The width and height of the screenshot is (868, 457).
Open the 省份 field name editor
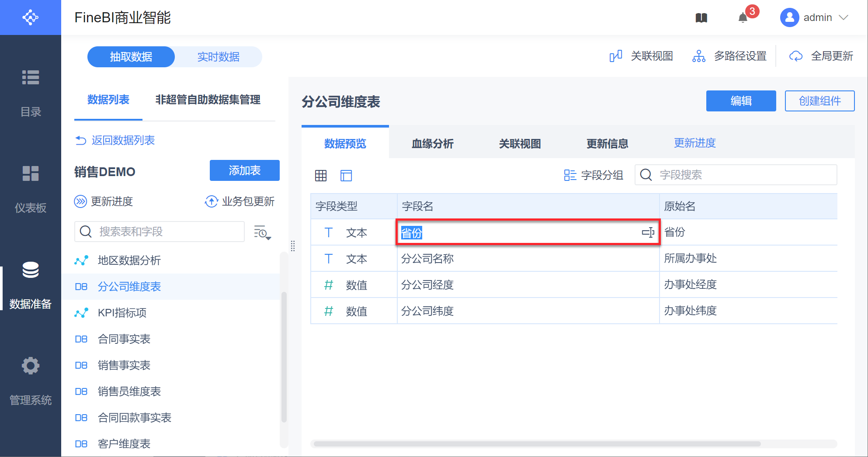click(520, 233)
